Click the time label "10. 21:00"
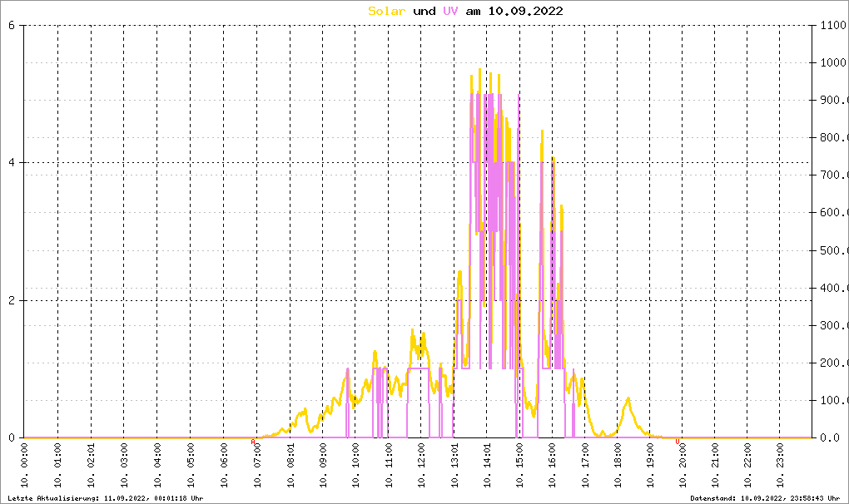The height and width of the screenshot is (504, 849). pos(715,466)
